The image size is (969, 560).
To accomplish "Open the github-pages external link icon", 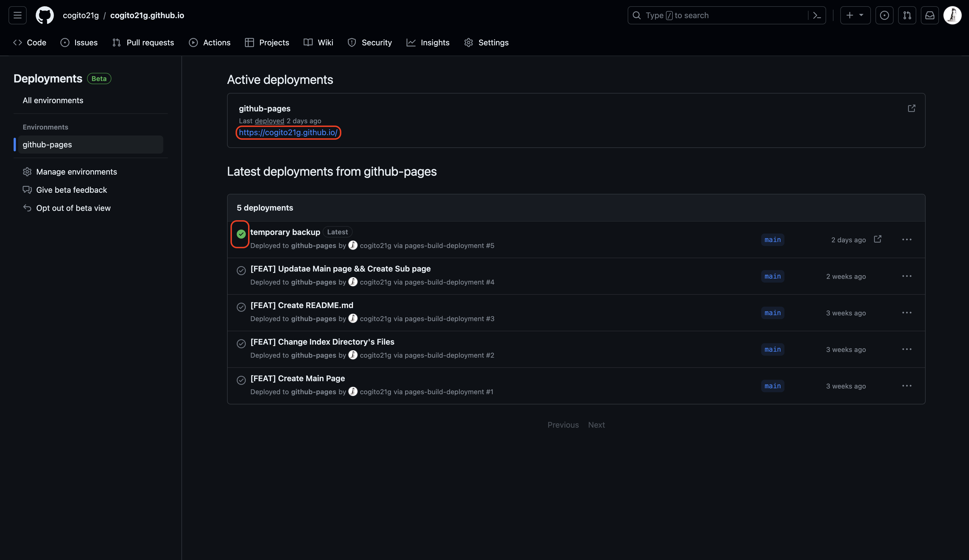I will tap(911, 108).
